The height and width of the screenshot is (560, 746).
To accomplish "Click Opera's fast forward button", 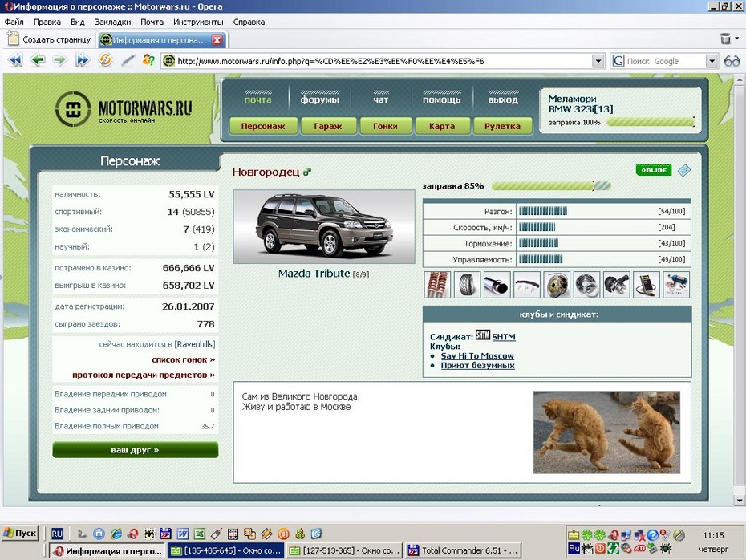I will 83,60.
